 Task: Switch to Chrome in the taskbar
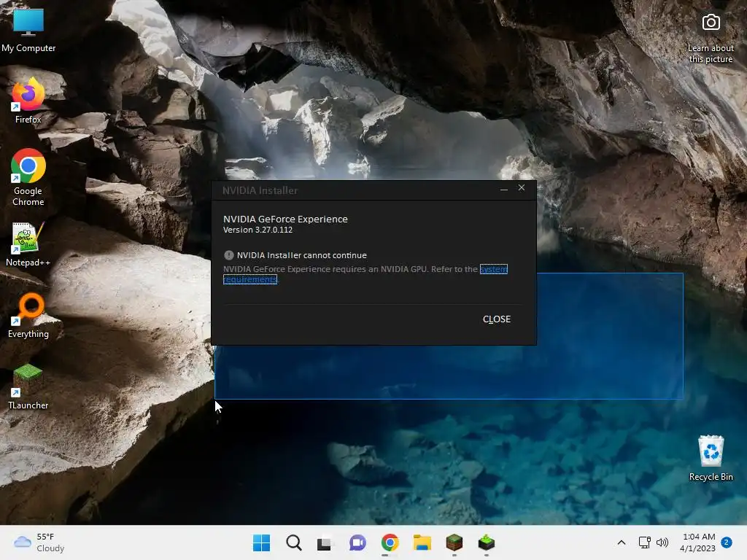coord(390,542)
